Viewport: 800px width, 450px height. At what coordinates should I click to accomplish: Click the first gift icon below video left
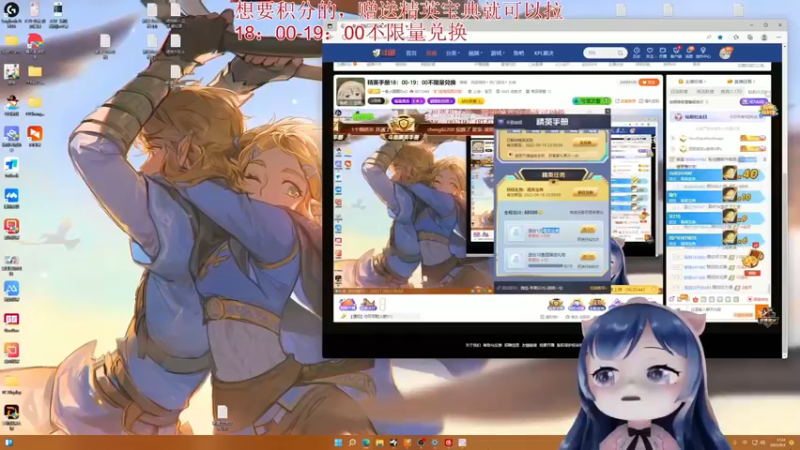347,305
